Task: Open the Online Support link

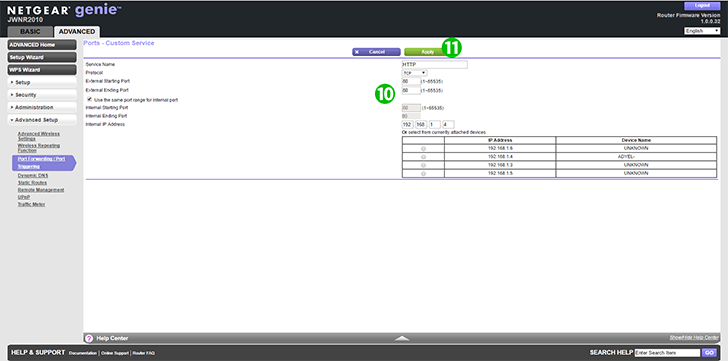Action: (114, 353)
